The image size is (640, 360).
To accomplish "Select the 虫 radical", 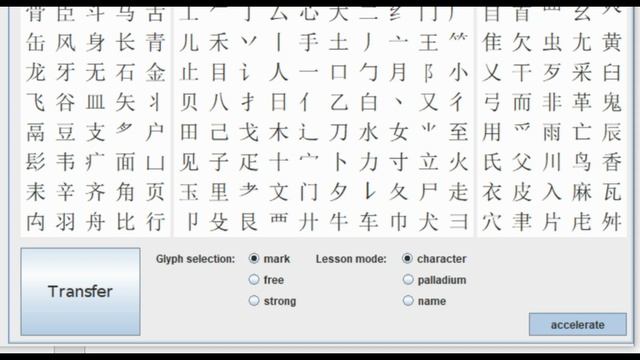I will point(552,42).
